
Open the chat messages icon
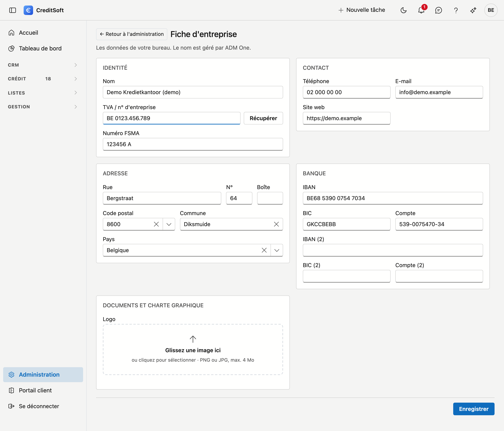(x=439, y=10)
